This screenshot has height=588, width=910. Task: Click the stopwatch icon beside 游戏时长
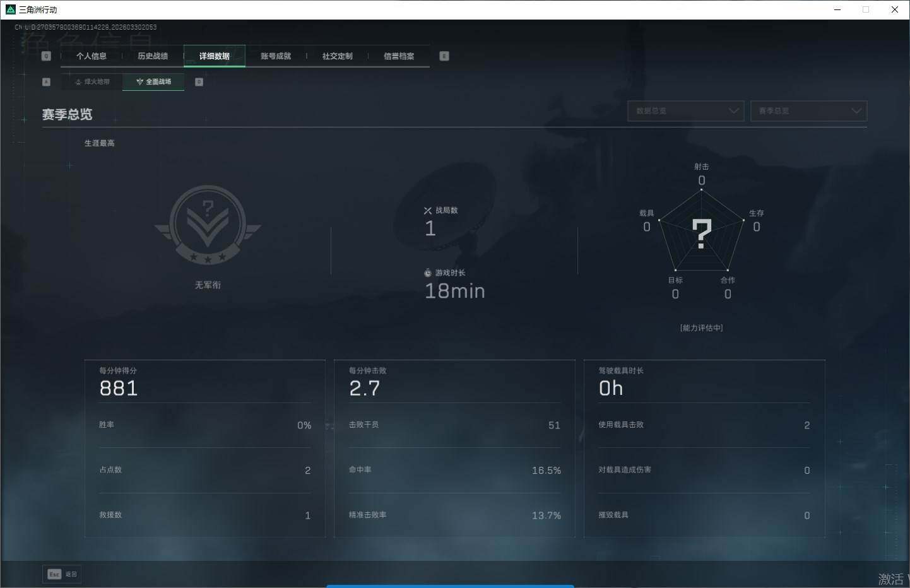coord(428,273)
